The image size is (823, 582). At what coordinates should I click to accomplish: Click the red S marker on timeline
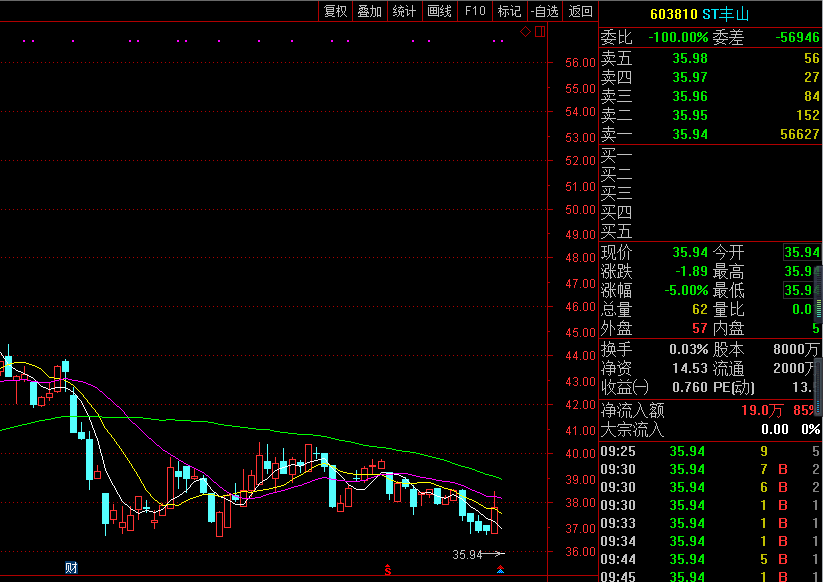(x=388, y=570)
